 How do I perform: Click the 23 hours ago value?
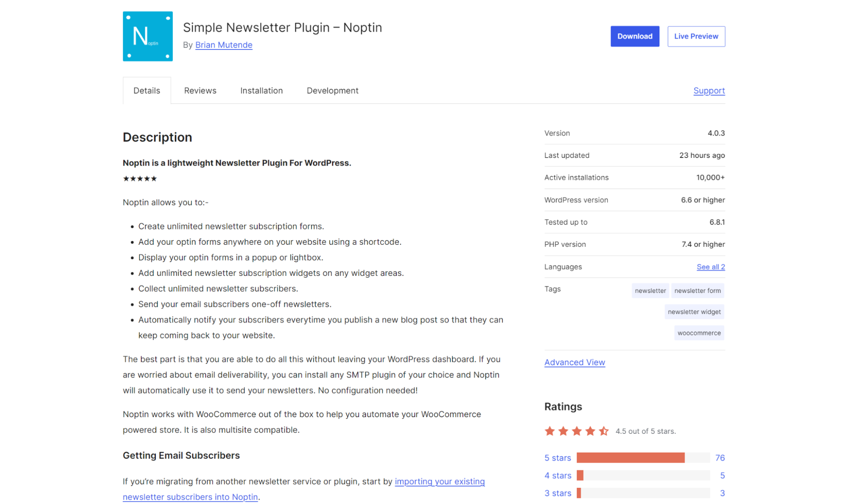click(x=702, y=155)
